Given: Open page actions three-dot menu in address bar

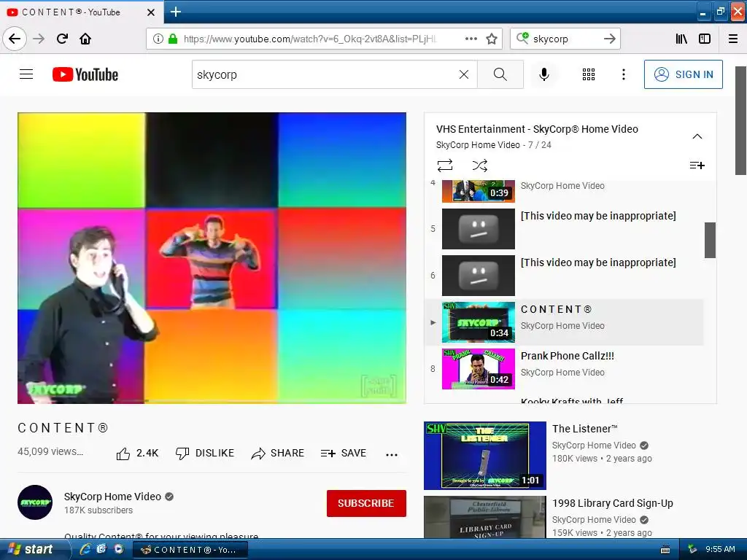Looking at the screenshot, I should 471,39.
